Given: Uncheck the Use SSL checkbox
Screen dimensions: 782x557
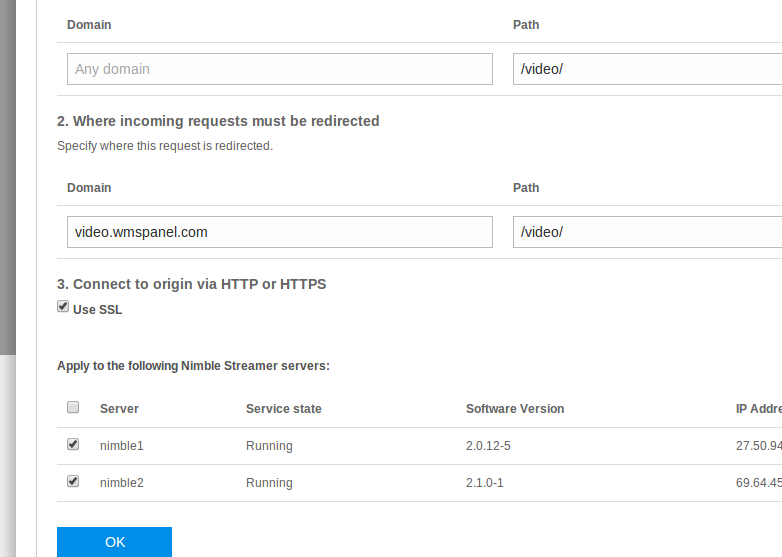Looking at the screenshot, I should (x=63, y=307).
